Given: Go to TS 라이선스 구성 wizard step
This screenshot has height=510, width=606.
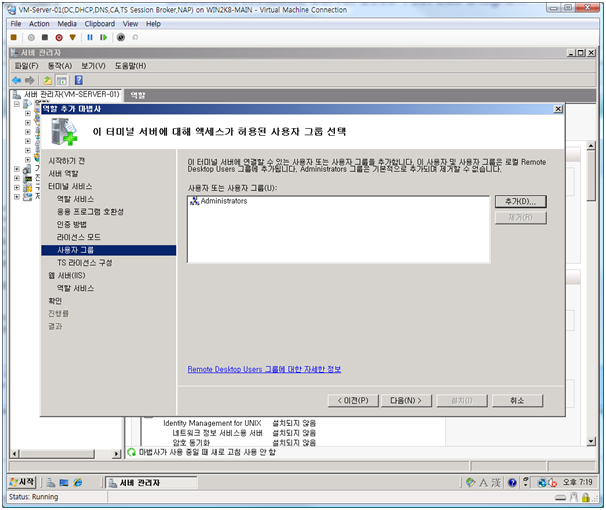Looking at the screenshot, I should pos(85,263).
